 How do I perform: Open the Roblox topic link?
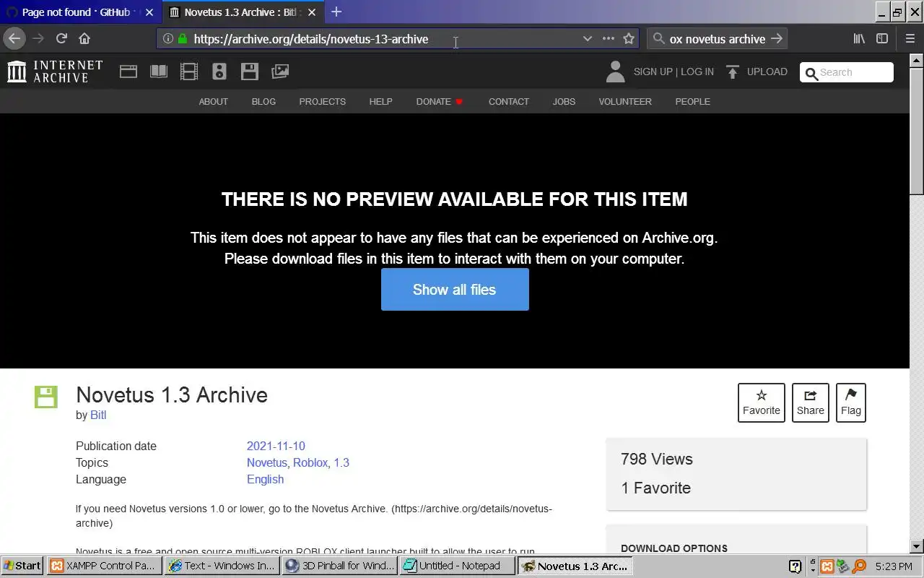click(x=310, y=463)
